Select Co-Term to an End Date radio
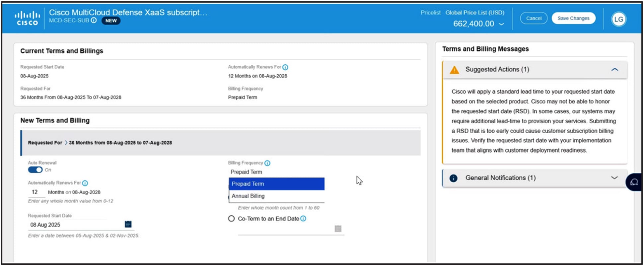 (x=231, y=219)
